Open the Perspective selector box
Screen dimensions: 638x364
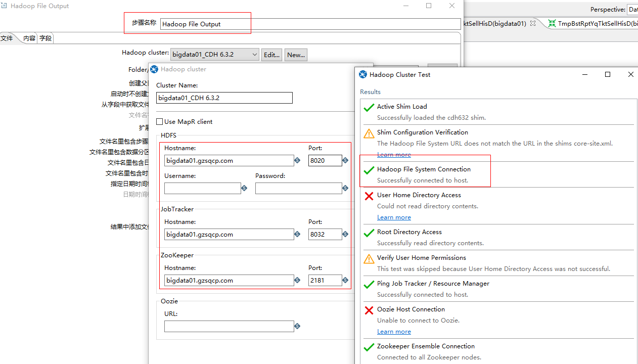coord(632,10)
